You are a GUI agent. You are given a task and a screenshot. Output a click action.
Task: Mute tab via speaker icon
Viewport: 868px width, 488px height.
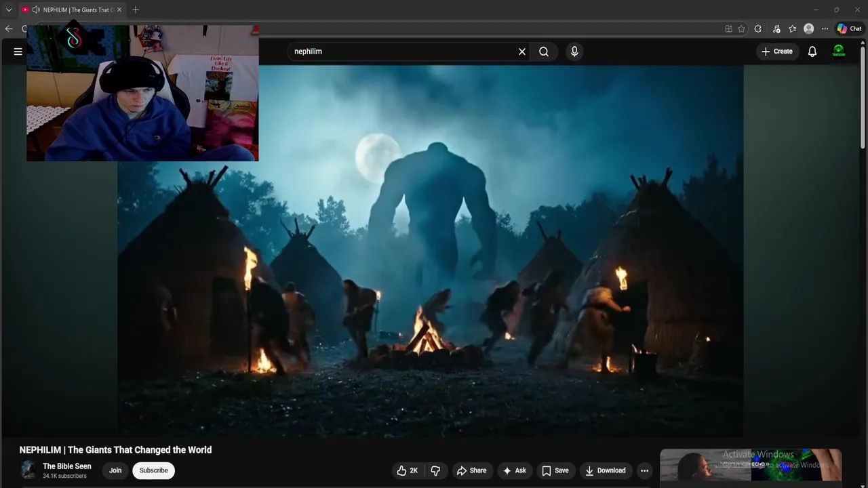pos(36,9)
